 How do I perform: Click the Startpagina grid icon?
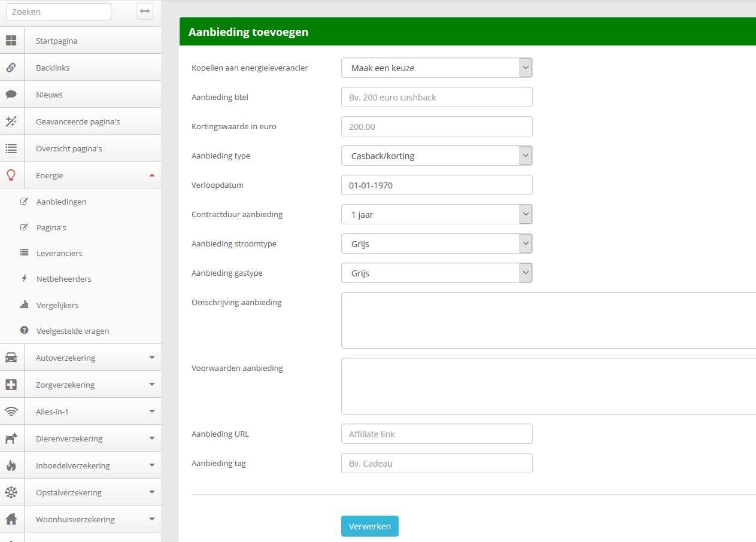click(11, 41)
